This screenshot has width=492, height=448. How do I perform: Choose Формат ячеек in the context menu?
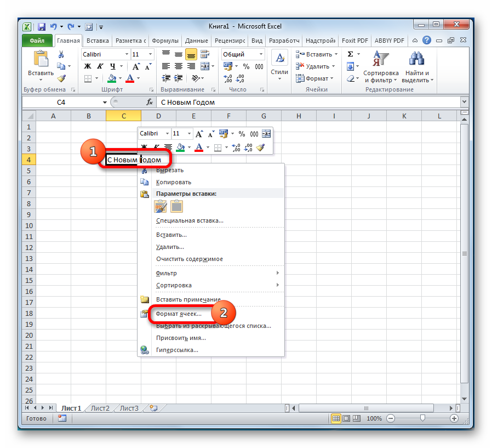coord(179,314)
